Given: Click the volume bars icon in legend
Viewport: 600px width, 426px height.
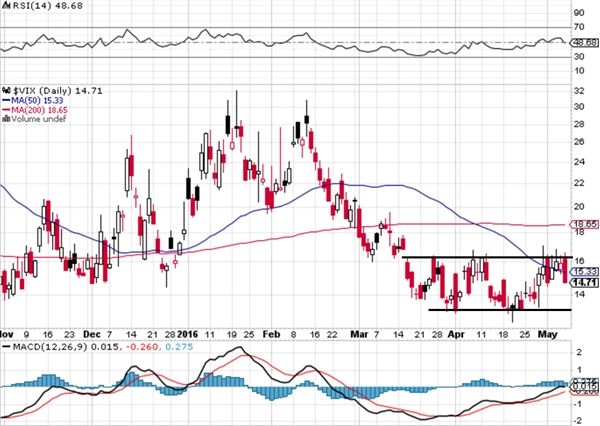Looking at the screenshot, I should pyautogui.click(x=6, y=119).
